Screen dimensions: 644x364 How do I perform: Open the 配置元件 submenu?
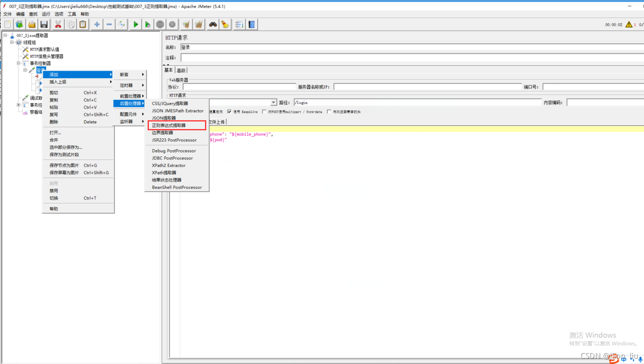click(130, 114)
